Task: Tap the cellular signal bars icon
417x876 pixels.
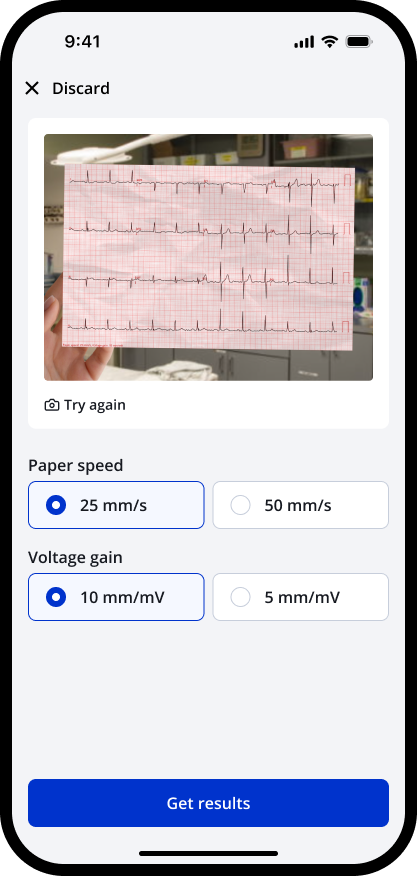Action: 304,42
